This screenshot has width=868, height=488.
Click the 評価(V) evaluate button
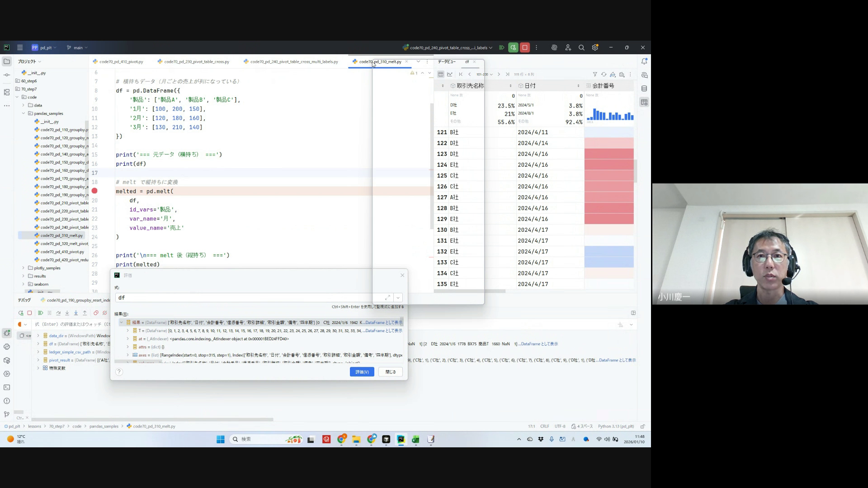pyautogui.click(x=362, y=372)
